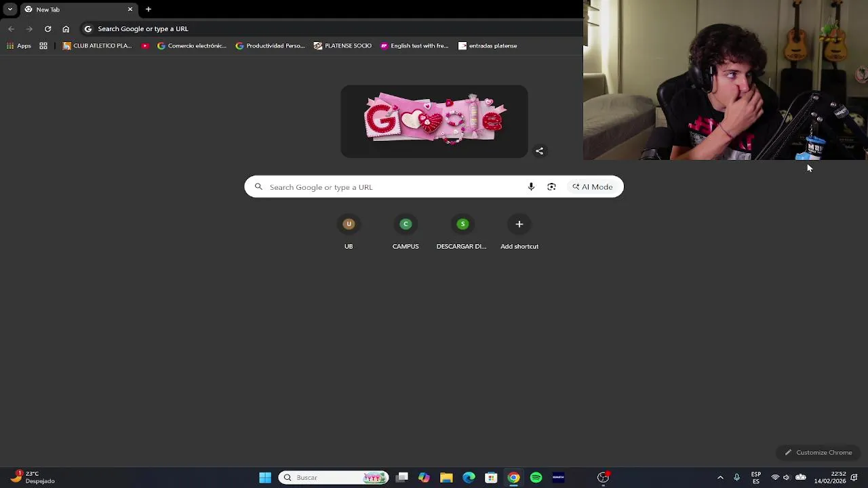The width and height of the screenshot is (868, 488).
Task: Show hidden system tray icons
Action: click(x=720, y=478)
